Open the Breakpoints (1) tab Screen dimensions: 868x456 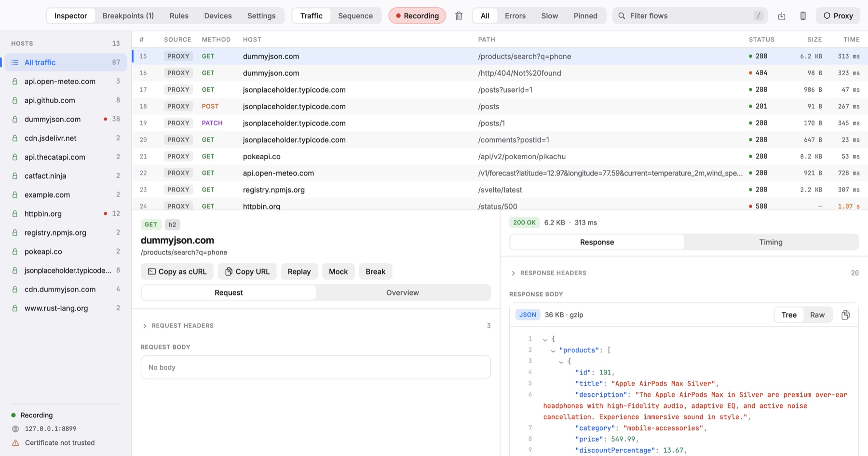pyautogui.click(x=128, y=16)
